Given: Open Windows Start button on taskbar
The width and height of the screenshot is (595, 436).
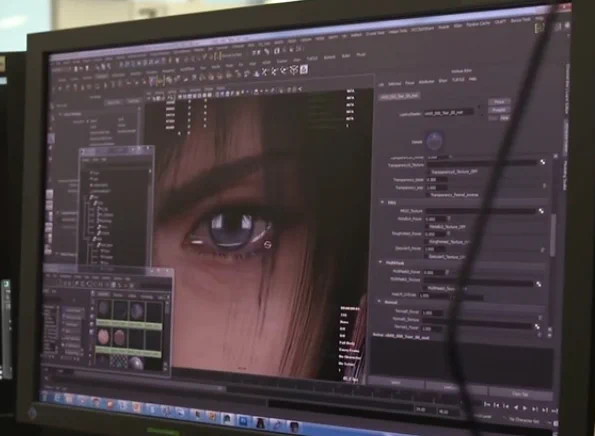Looking at the screenshot, I should pyautogui.click(x=45, y=397).
